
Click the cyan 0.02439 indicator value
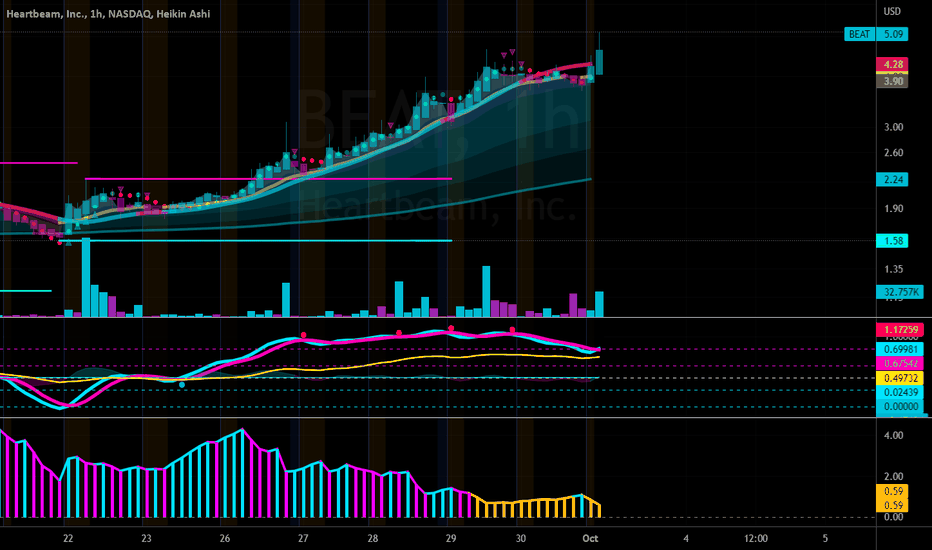tap(900, 392)
